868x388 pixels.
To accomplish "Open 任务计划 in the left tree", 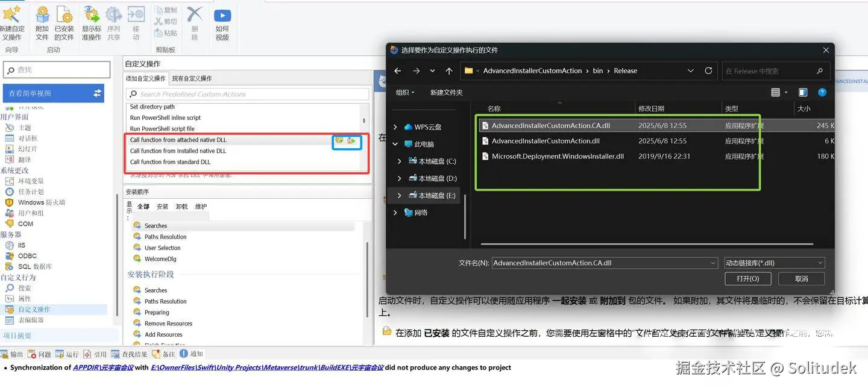I will tap(31, 192).
